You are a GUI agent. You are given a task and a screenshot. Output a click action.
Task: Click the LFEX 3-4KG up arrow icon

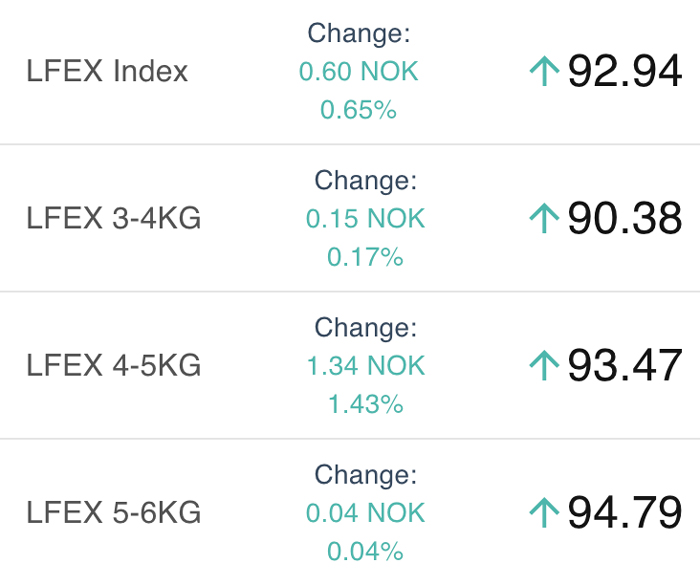tap(544, 218)
